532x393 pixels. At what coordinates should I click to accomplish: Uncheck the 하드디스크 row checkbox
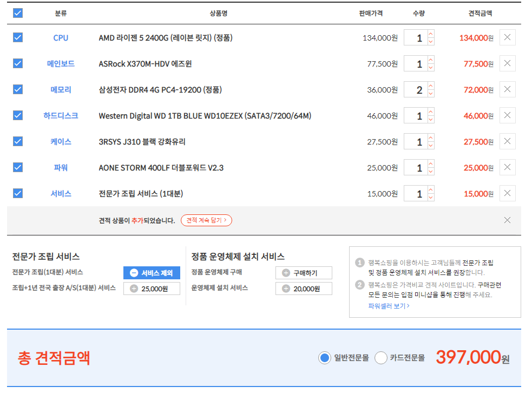(x=18, y=115)
